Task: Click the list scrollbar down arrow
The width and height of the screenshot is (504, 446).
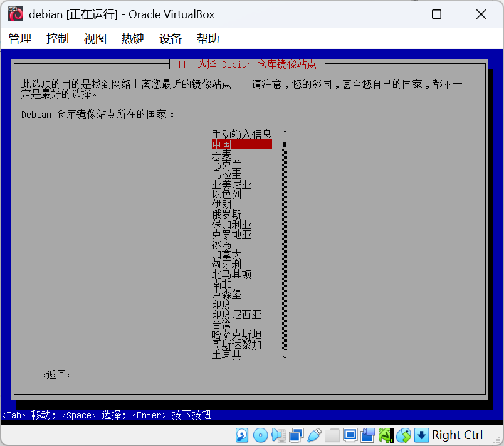Action: pyautogui.click(x=285, y=354)
